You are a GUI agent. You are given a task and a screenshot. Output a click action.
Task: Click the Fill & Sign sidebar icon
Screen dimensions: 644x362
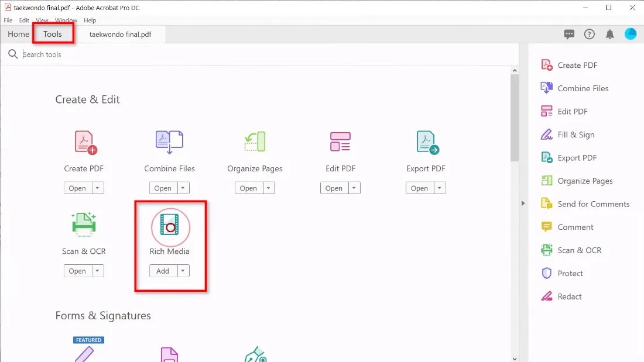547,135
